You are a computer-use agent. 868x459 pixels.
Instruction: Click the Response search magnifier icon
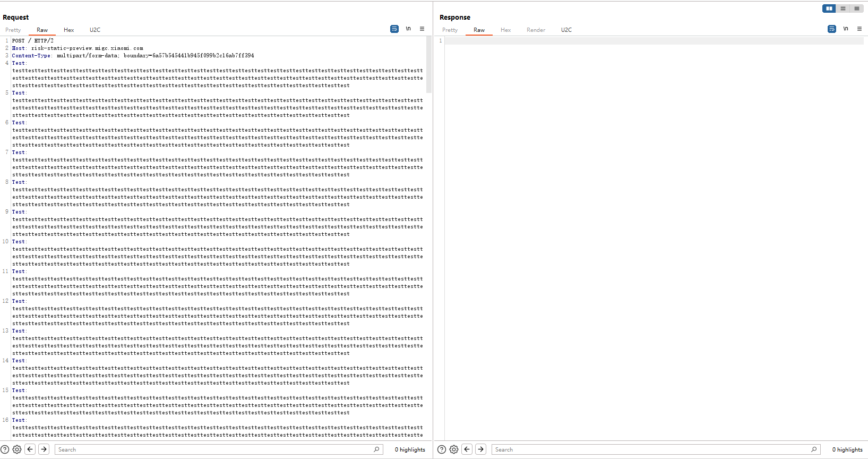pyautogui.click(x=814, y=449)
